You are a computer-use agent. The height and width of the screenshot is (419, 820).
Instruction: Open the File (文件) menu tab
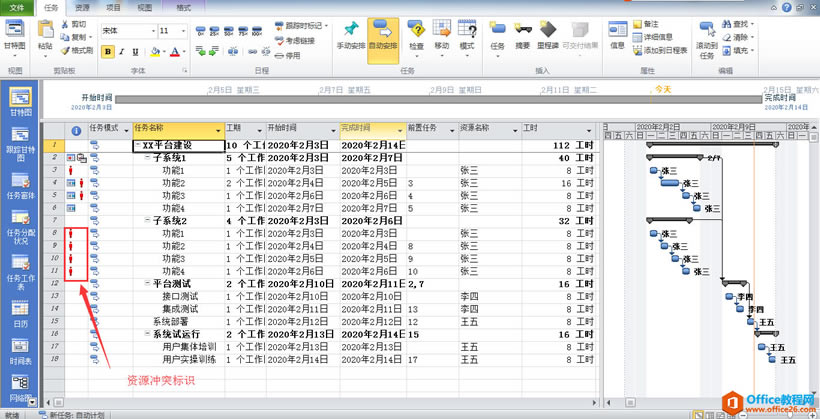tap(18, 7)
